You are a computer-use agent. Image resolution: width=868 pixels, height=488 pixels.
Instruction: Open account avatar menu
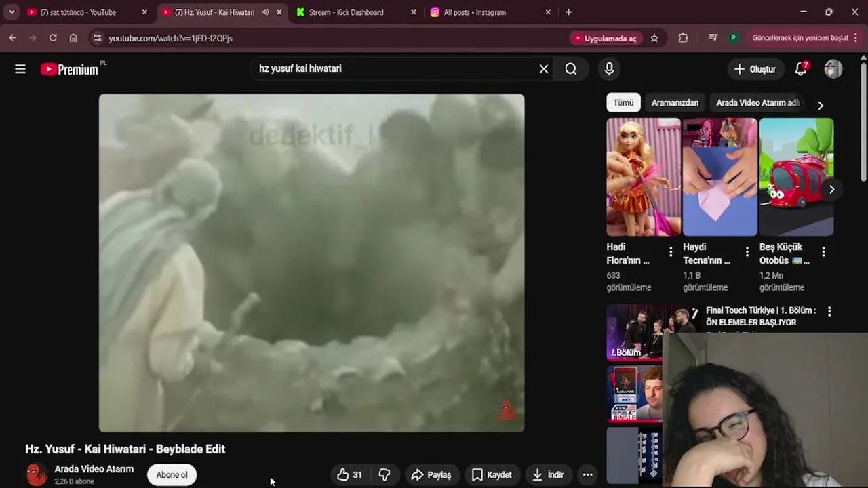click(x=833, y=68)
